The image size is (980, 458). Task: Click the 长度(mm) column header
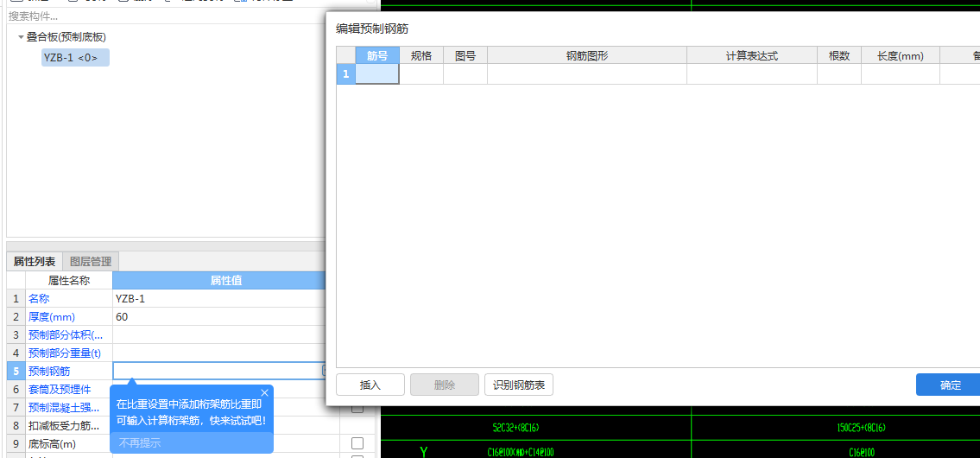tap(901, 55)
